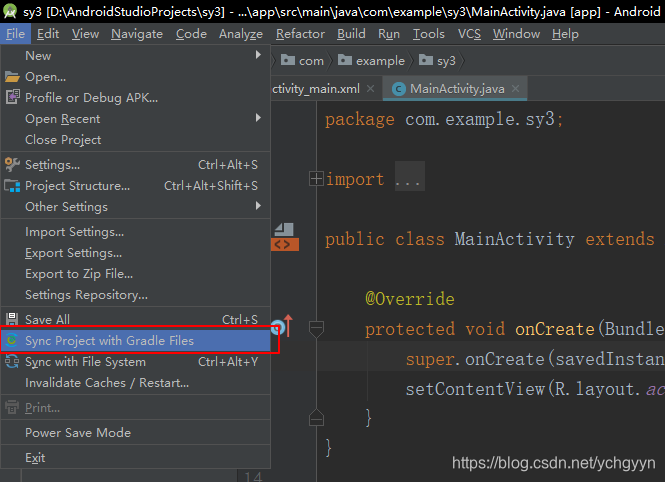
Task: Select the Project Structure menu entry
Action: coord(136,185)
